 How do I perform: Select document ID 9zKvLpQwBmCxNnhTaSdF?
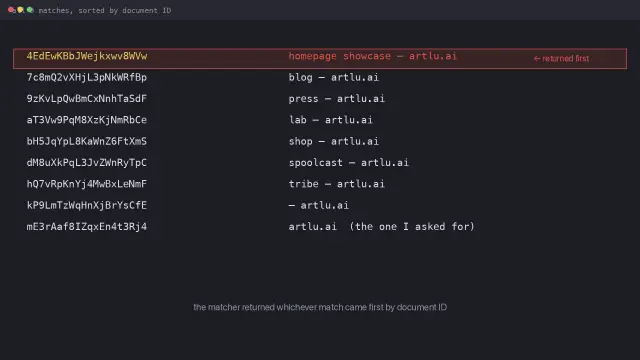(87, 99)
